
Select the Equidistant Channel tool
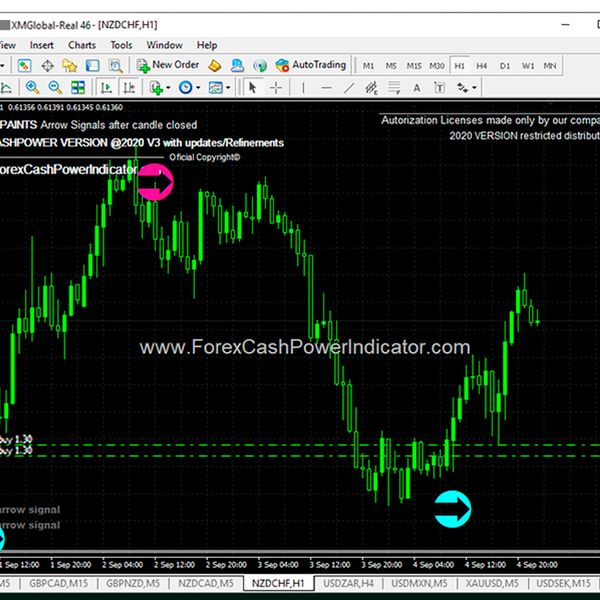[x=371, y=88]
